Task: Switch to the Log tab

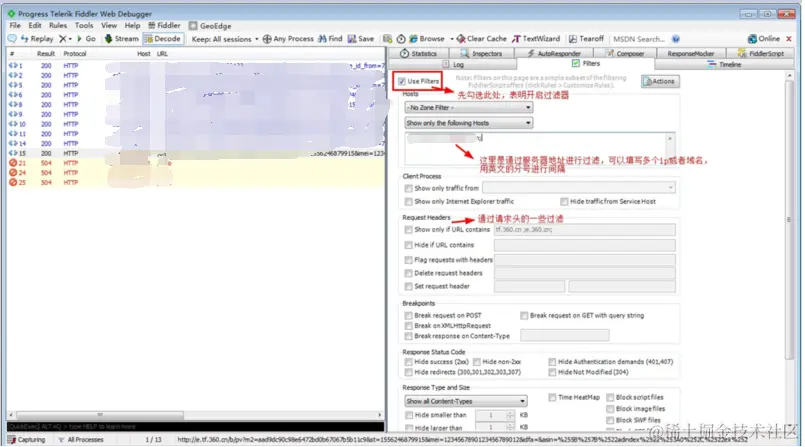Action: (453, 65)
